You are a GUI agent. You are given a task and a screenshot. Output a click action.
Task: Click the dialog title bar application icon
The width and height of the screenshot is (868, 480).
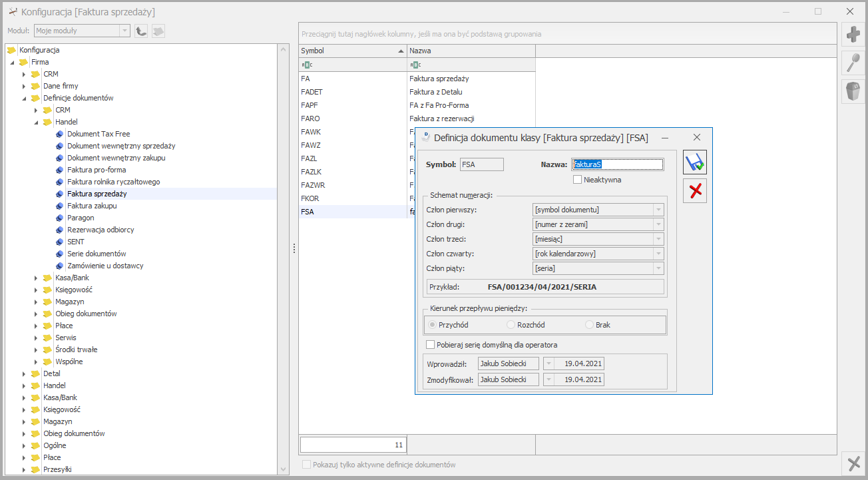(x=426, y=137)
